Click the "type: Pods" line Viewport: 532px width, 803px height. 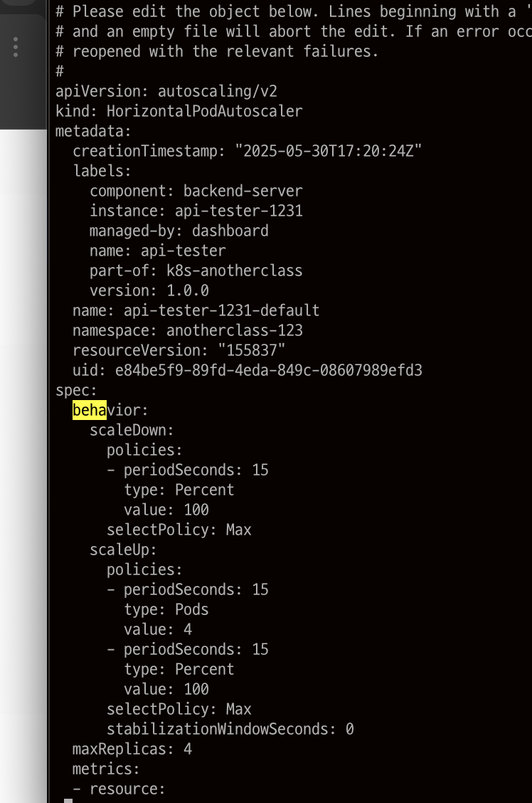point(166,609)
